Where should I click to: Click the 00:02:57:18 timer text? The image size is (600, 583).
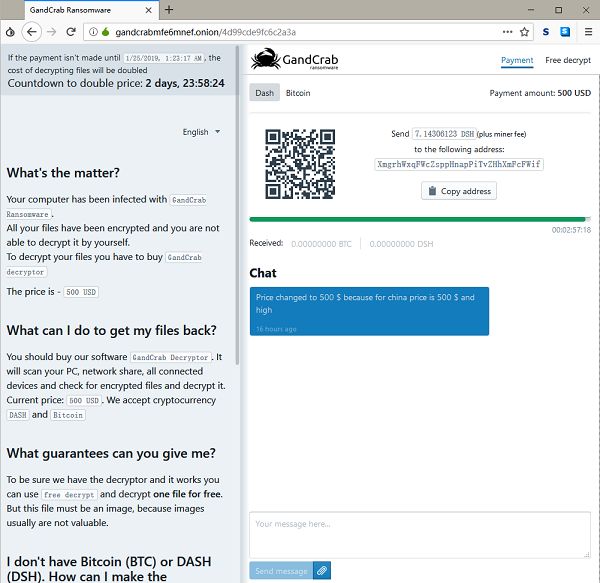571,230
